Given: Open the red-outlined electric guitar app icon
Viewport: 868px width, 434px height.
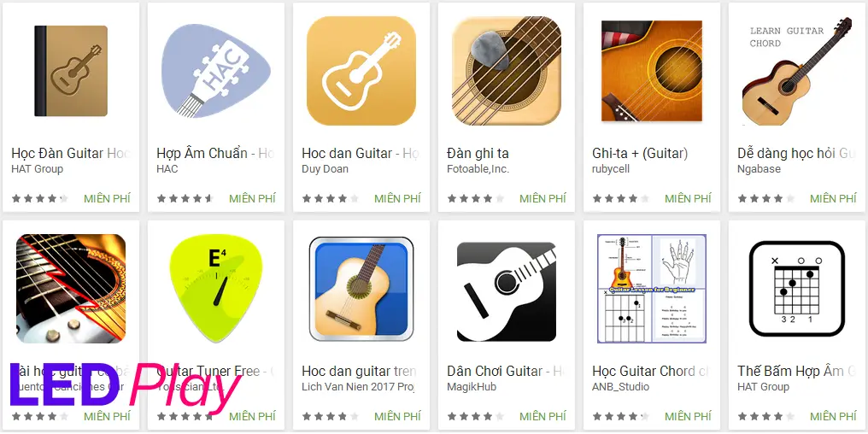Looking at the screenshot, I should point(71,289).
